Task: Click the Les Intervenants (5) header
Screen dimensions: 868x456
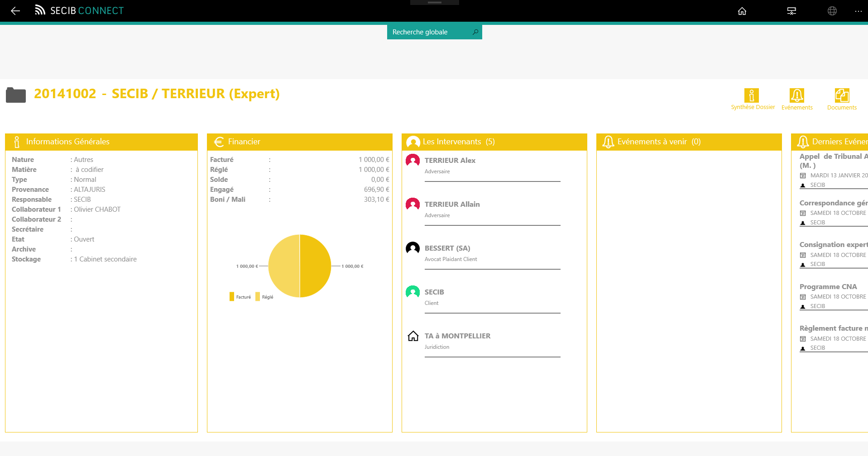Action: [494, 142]
